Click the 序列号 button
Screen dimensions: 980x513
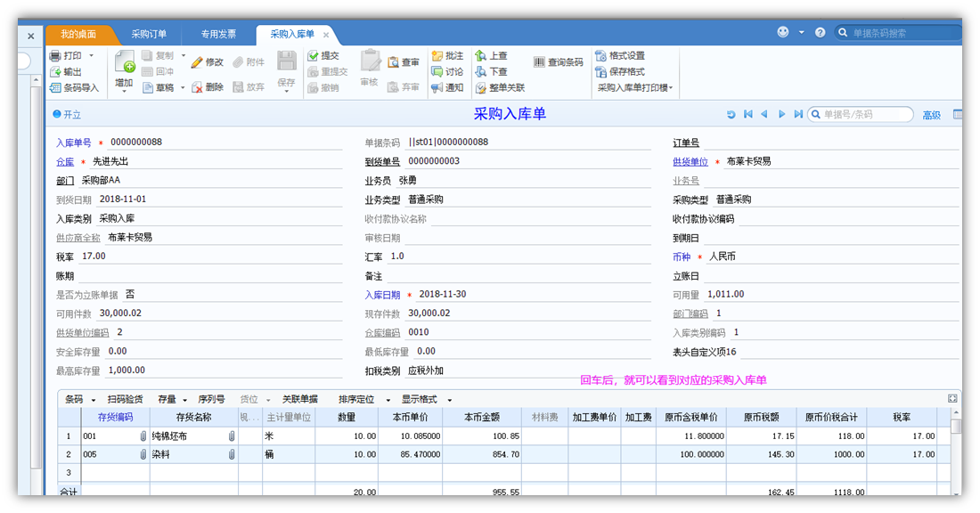(211, 399)
